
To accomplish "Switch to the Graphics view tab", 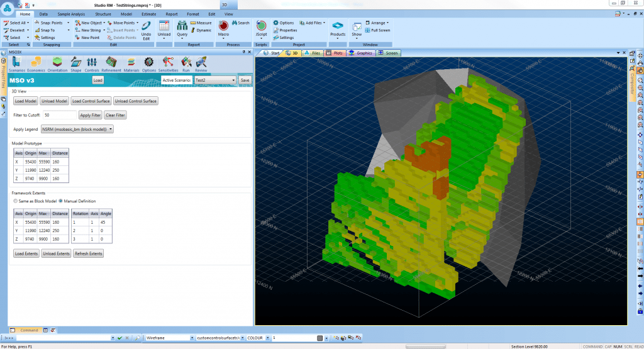I will (x=360, y=53).
